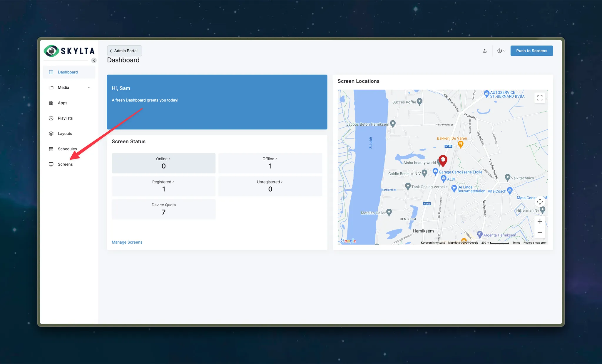Screen dimensions: 602x364
Task: Click the Screens monitor icon
Action: [x=51, y=164]
